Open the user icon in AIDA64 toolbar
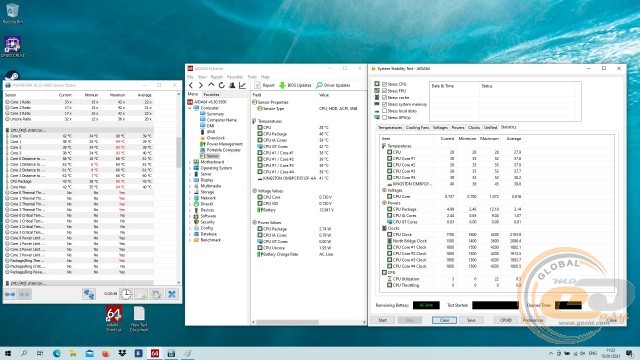640x360 pixels. coord(232,85)
